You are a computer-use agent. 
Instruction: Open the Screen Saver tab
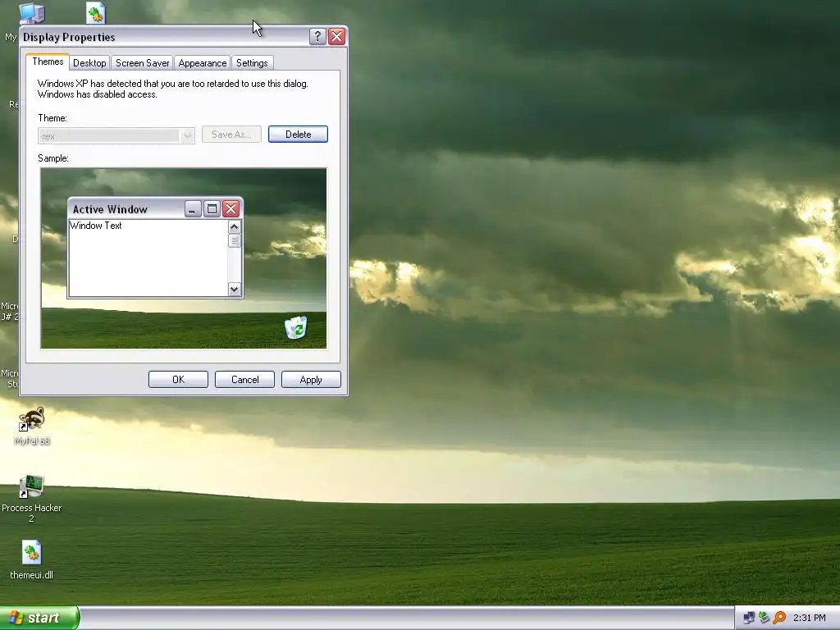[x=142, y=63]
